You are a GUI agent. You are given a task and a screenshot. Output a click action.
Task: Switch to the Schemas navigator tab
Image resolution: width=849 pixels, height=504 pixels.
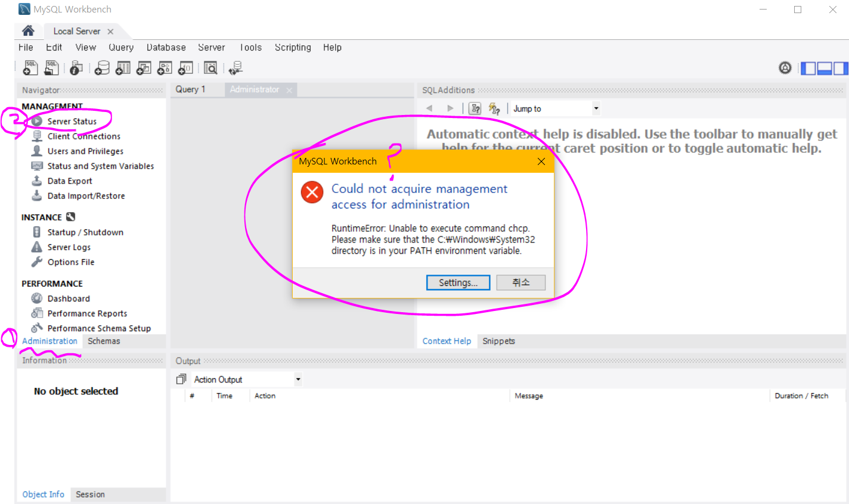pyautogui.click(x=104, y=341)
